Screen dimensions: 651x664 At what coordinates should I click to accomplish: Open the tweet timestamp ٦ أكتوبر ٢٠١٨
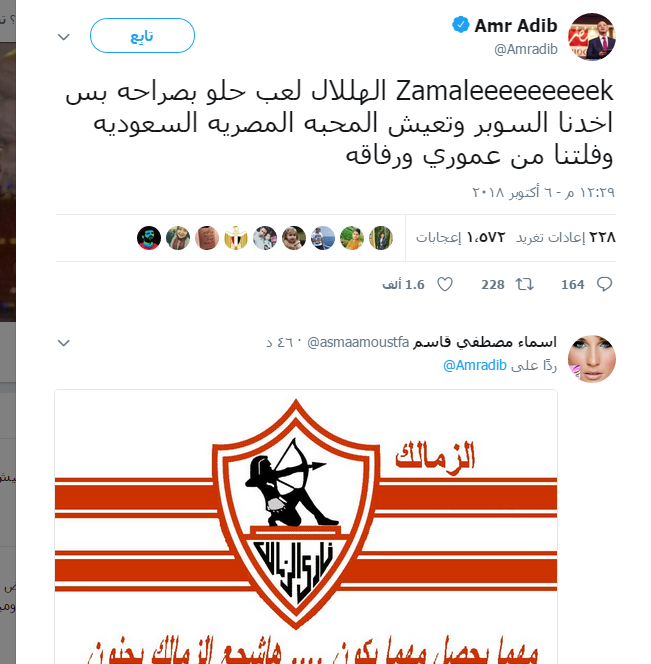(x=543, y=193)
